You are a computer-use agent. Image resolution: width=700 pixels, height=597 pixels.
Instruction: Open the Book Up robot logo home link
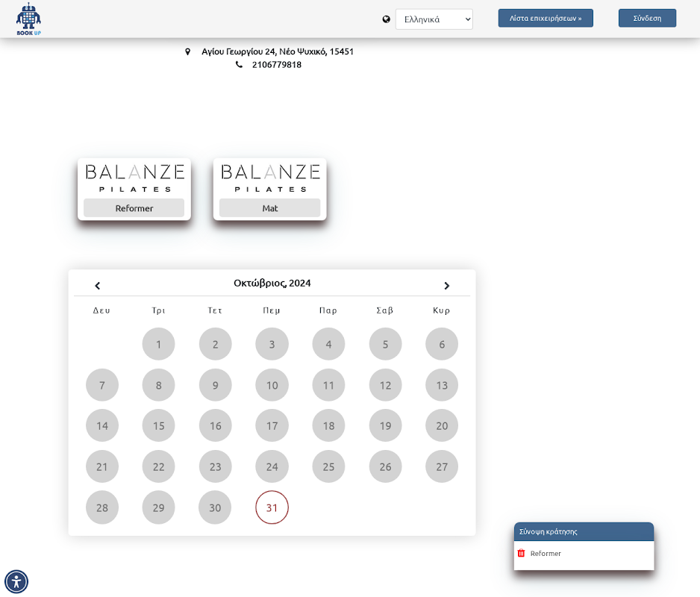pyautogui.click(x=28, y=19)
